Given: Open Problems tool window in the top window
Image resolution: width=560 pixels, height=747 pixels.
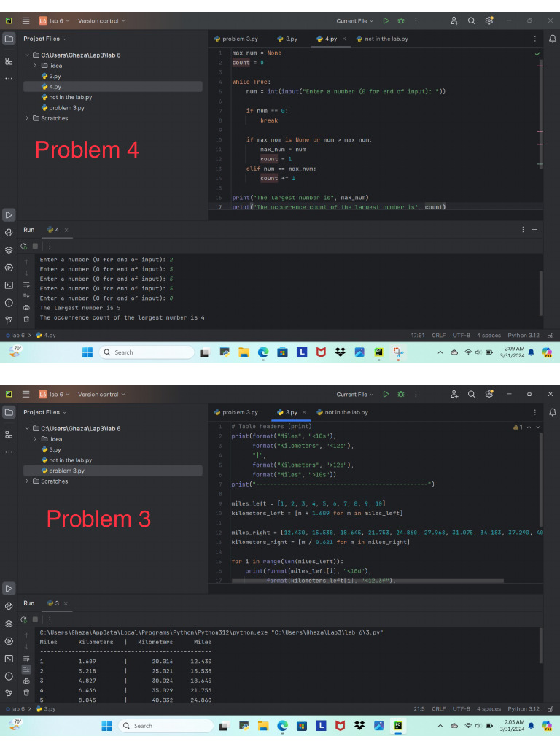Looking at the screenshot, I should 9,303.
